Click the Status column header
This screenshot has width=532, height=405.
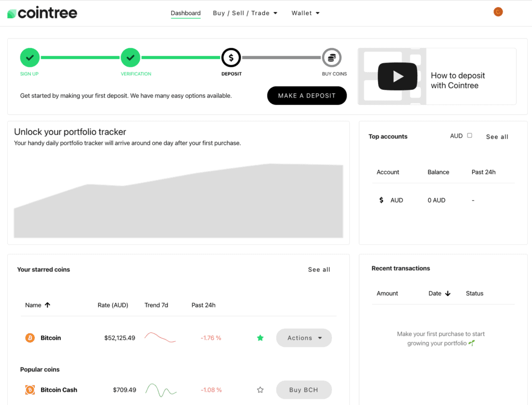(x=474, y=293)
